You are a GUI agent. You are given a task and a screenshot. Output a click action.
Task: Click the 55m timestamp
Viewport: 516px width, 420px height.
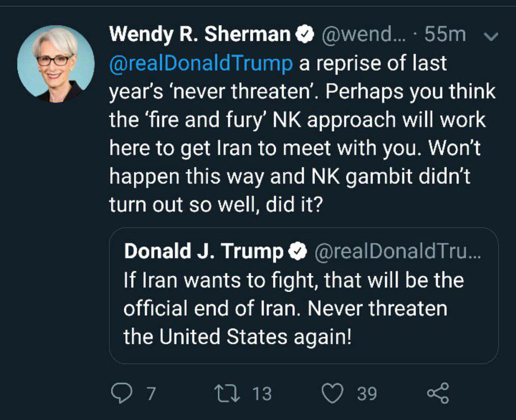click(445, 35)
